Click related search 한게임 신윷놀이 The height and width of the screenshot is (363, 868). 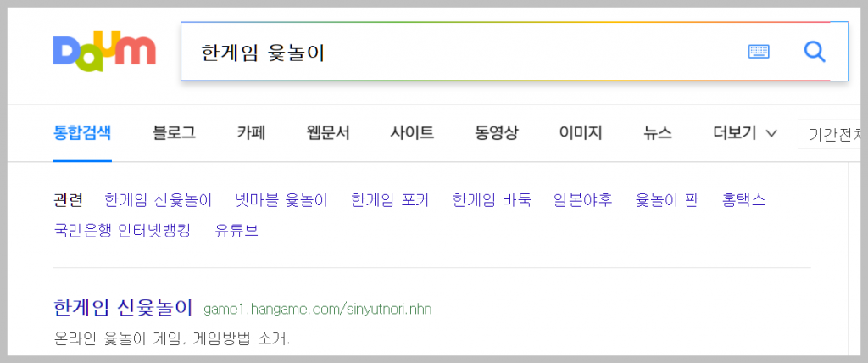click(x=159, y=200)
